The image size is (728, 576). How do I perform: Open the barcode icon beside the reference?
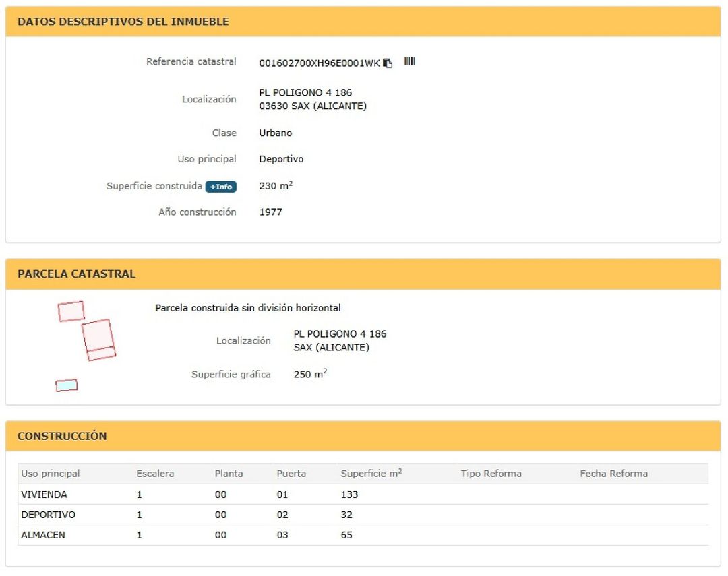click(x=410, y=61)
